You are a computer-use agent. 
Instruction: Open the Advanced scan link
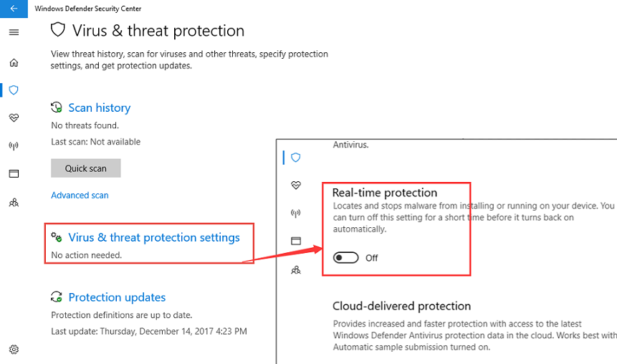[80, 195]
